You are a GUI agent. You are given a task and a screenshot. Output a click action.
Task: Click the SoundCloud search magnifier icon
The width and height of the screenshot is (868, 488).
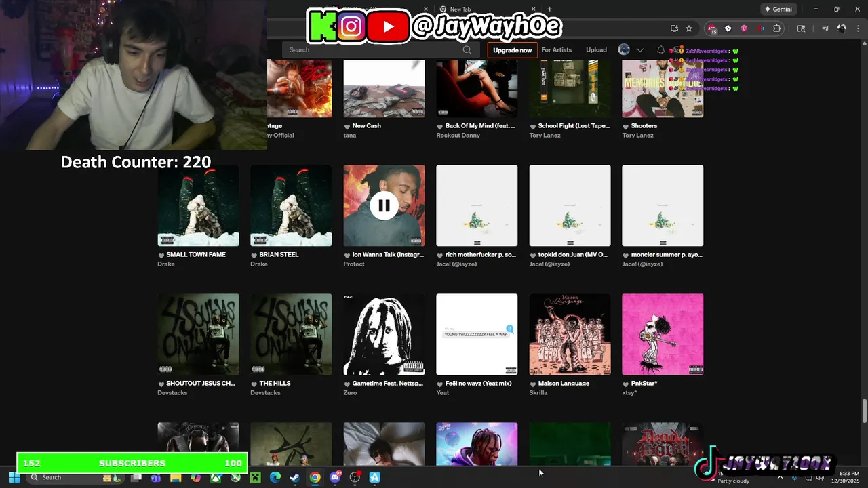(x=467, y=49)
